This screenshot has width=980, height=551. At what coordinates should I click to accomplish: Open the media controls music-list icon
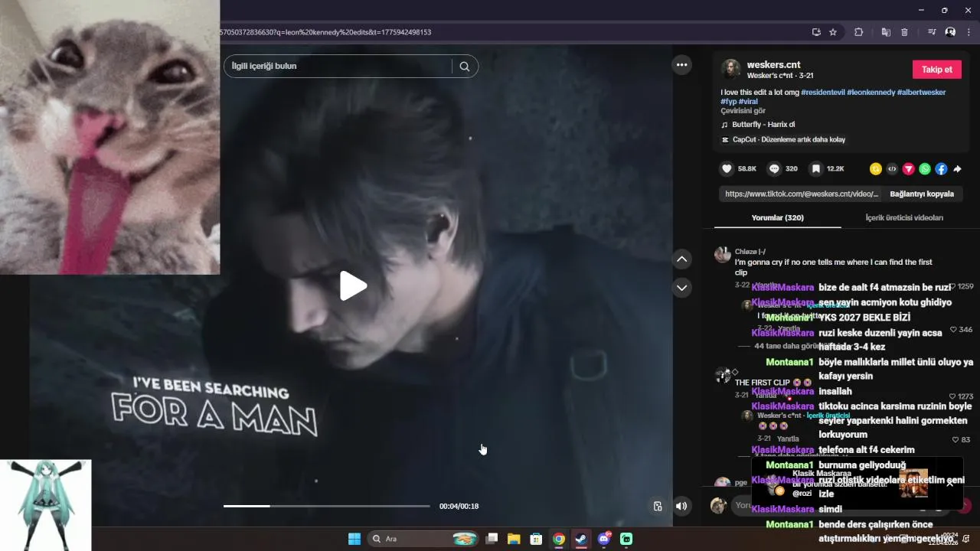932,32
